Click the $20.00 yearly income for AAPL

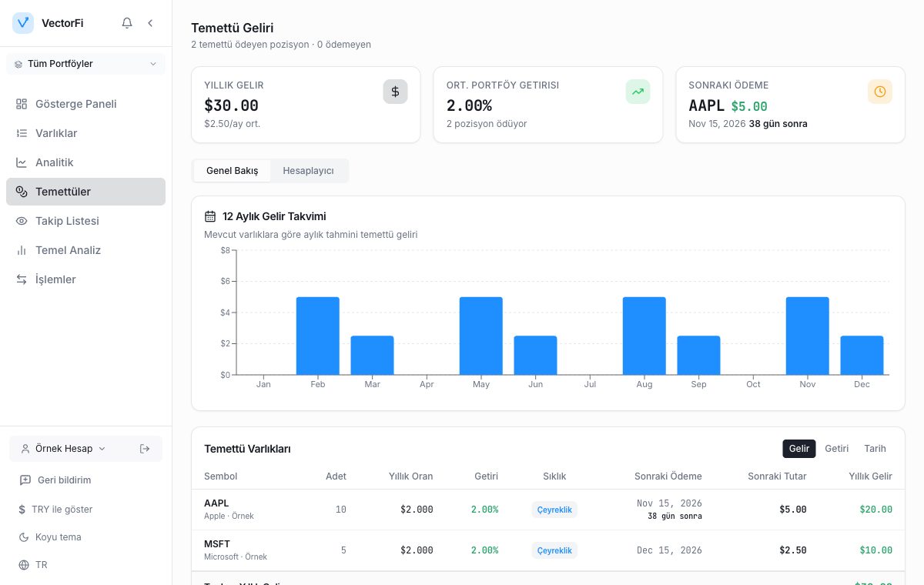click(x=876, y=510)
